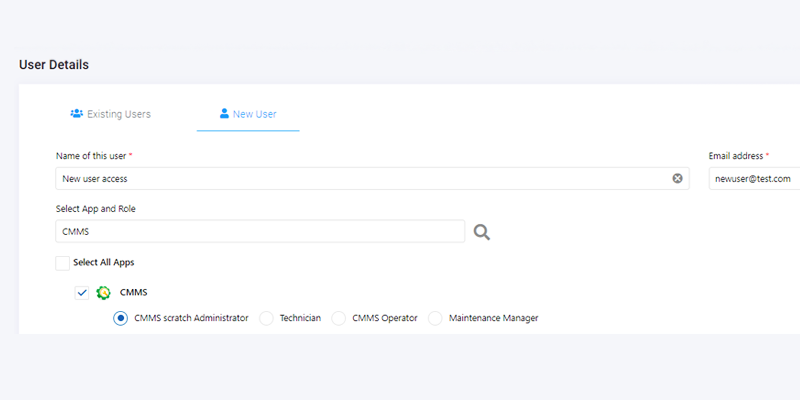The width and height of the screenshot is (800, 400).
Task: Click the magnifying glass search icon
Action: [x=482, y=232]
